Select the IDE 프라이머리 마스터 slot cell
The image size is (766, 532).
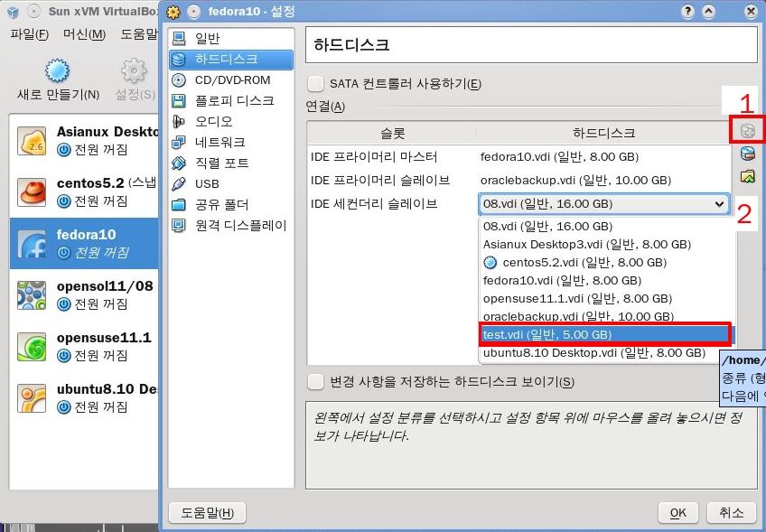click(x=392, y=157)
